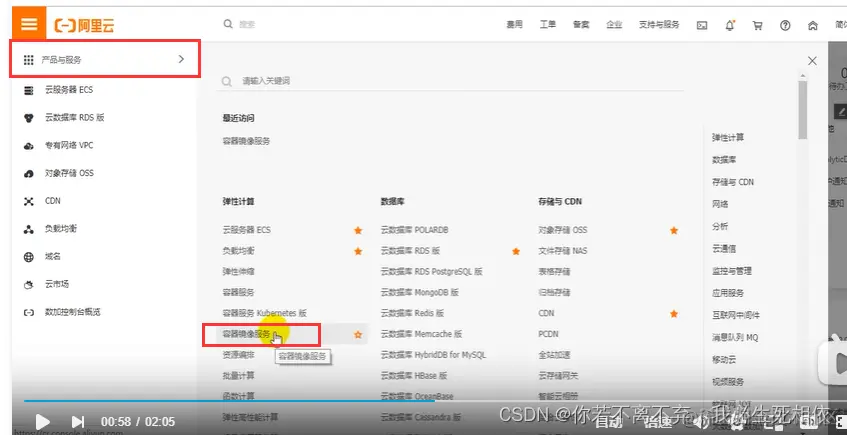Click the 阿里云 logo
847x435 pixels.
84,25
